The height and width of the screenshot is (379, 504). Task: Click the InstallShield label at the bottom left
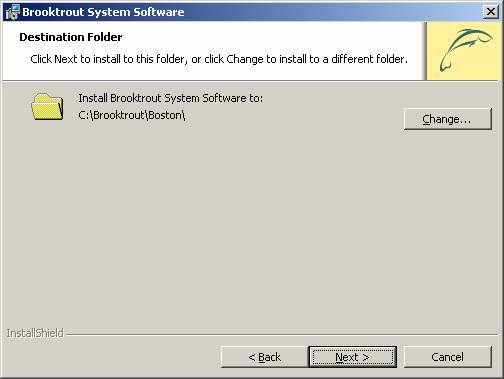(x=35, y=333)
